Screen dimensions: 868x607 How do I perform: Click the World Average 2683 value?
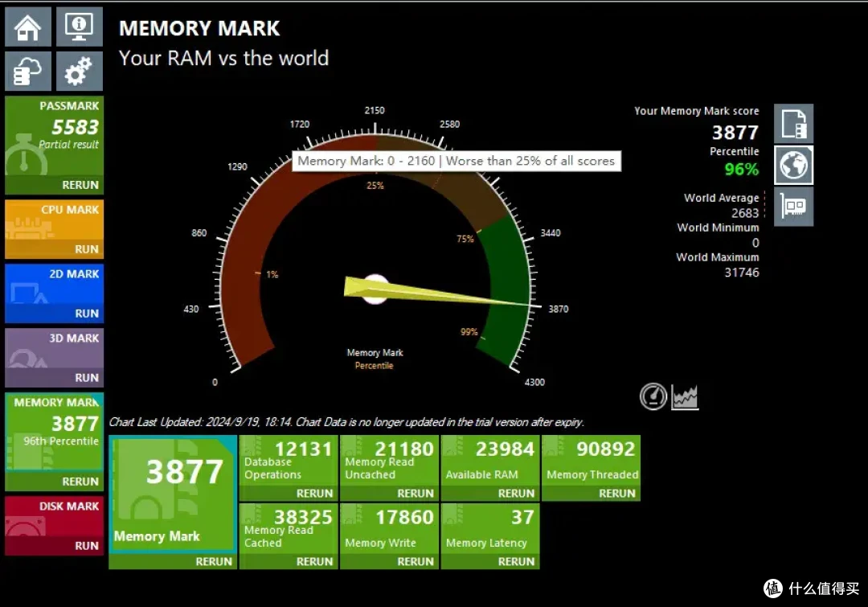pos(744,213)
